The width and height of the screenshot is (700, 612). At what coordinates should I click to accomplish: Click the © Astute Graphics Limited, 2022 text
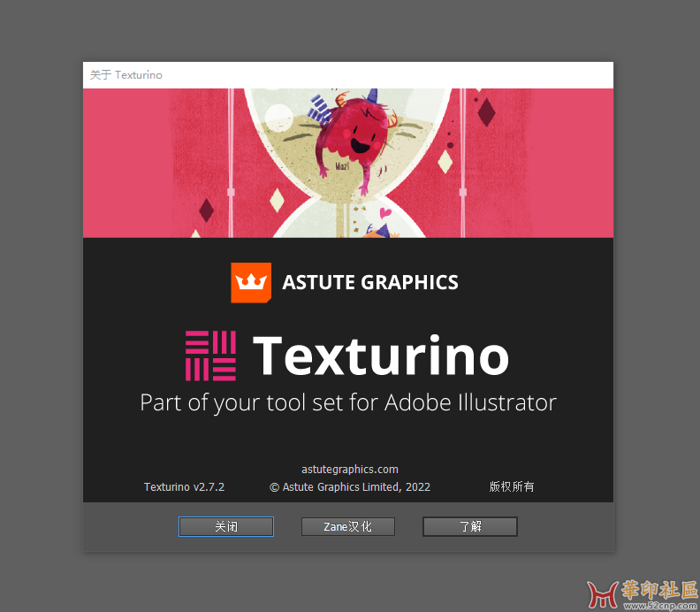pyautogui.click(x=349, y=486)
